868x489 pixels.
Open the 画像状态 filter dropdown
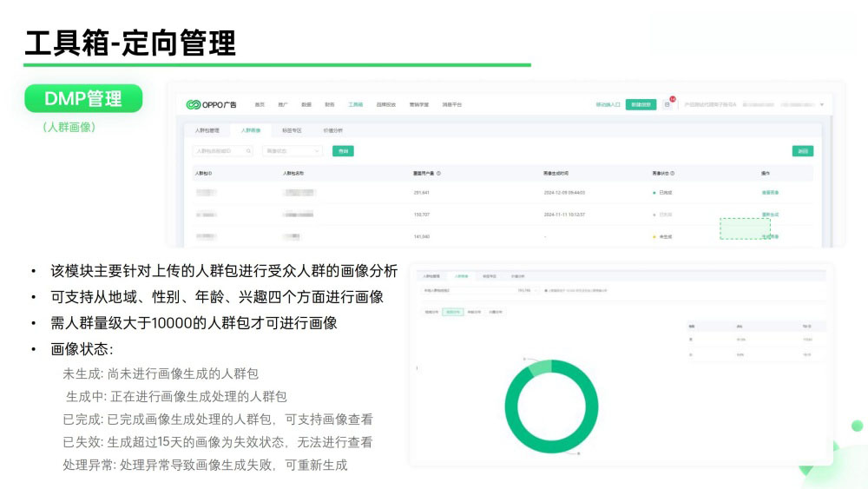[x=292, y=151]
